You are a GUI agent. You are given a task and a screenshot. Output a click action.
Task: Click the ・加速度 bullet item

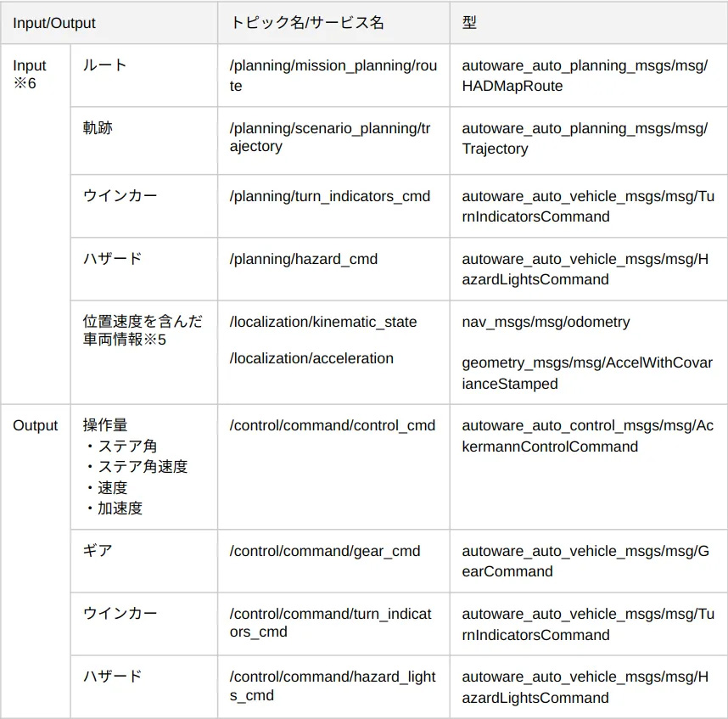click(x=113, y=508)
